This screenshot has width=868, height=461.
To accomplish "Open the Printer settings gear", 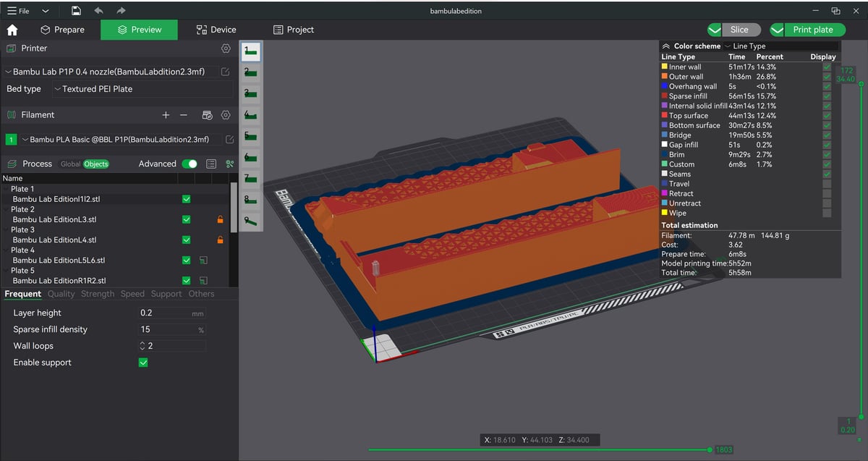I will [226, 48].
